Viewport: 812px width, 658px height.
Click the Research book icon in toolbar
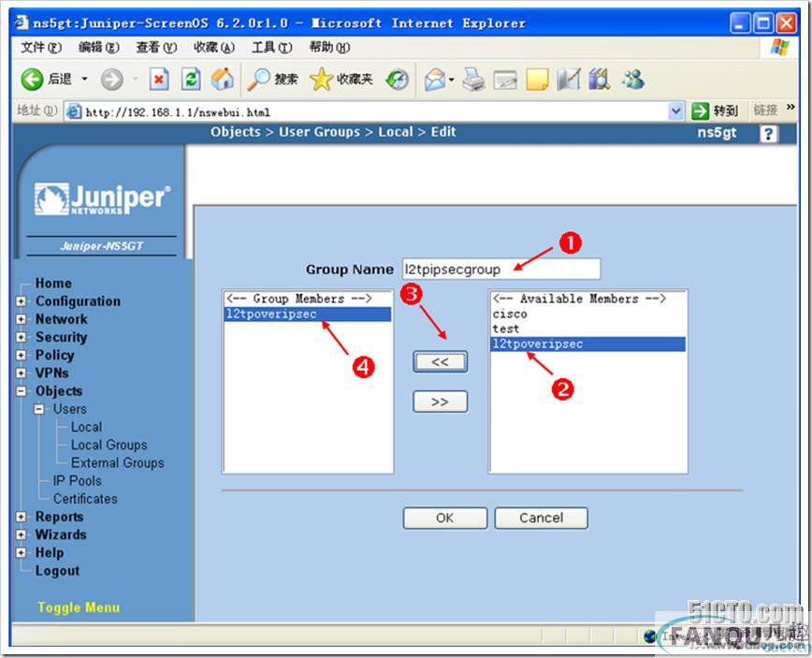coord(600,80)
